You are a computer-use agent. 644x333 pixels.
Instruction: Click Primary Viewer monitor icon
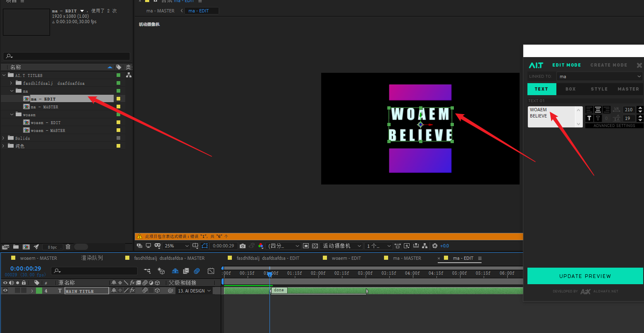click(148, 246)
